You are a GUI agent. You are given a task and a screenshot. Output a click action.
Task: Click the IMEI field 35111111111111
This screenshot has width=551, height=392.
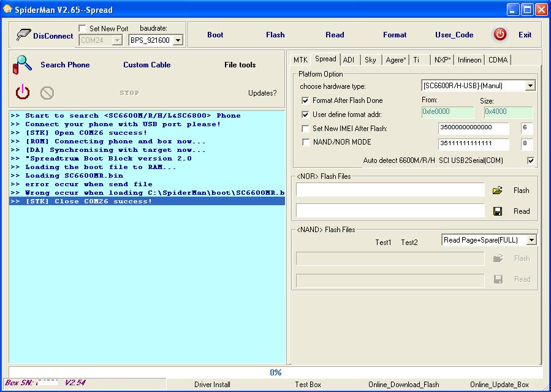(x=473, y=144)
